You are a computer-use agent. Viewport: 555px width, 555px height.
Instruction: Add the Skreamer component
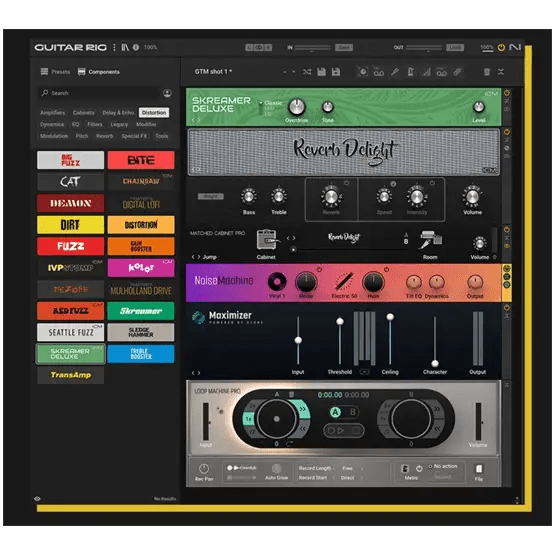[x=141, y=311]
